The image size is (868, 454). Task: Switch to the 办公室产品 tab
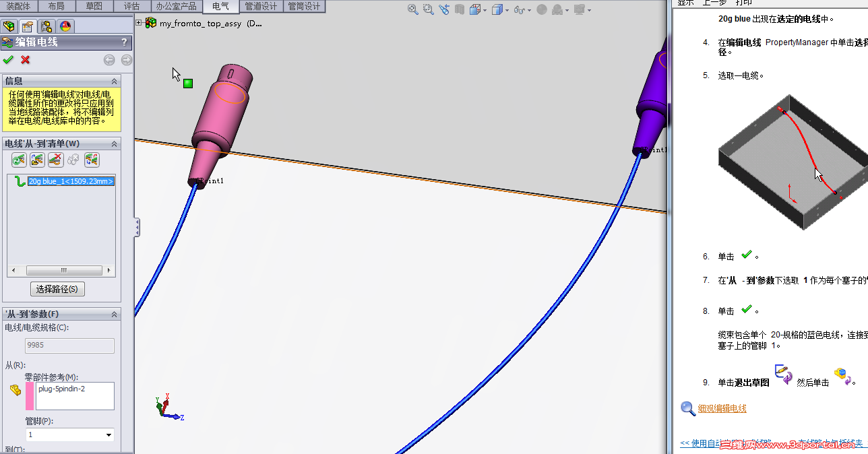[176, 6]
